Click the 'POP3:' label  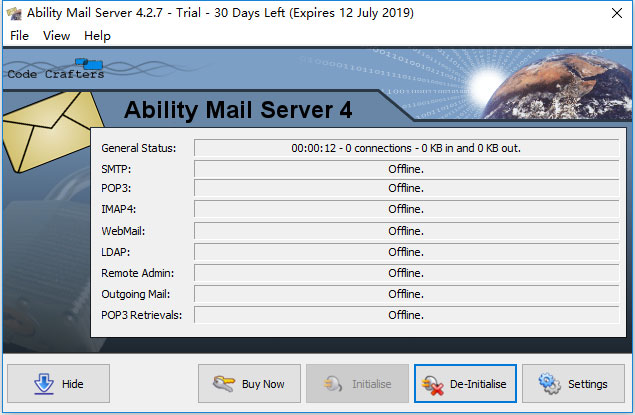[x=116, y=188]
